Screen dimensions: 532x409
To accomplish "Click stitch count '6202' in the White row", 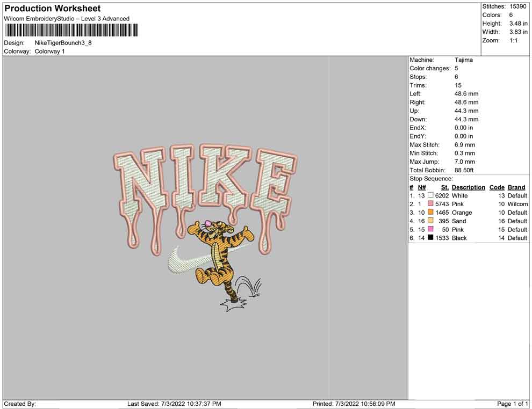I will tap(442, 195).
